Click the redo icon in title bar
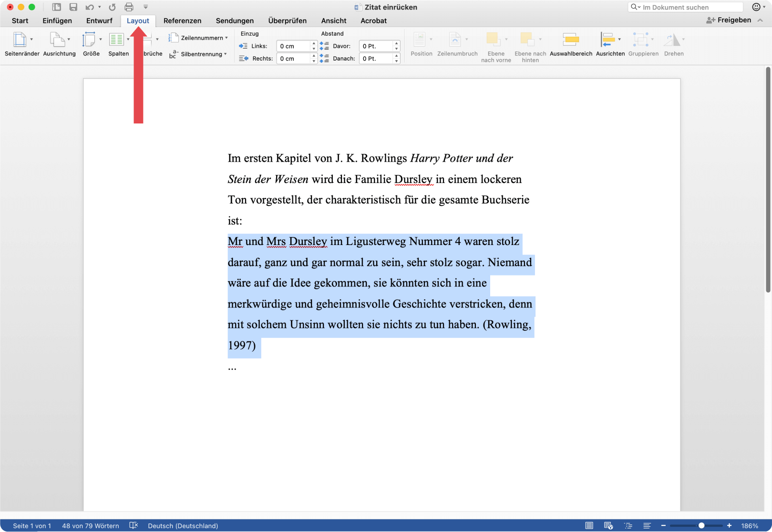 point(113,7)
